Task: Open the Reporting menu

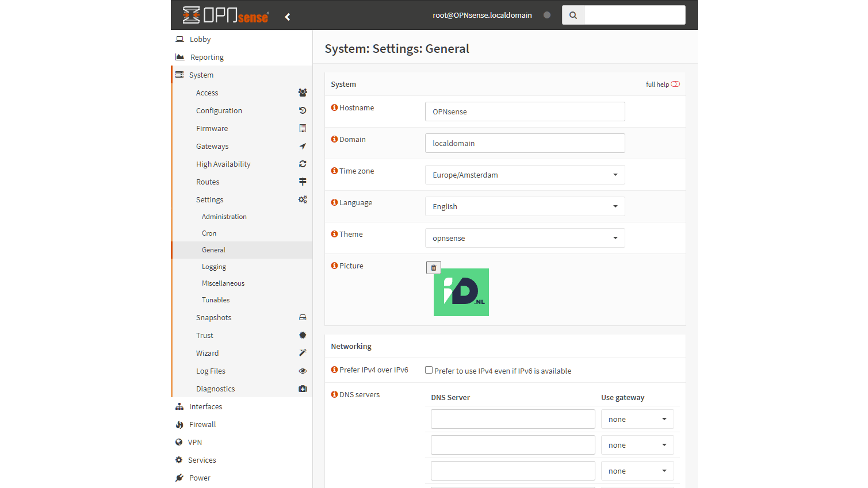Action: [242, 57]
